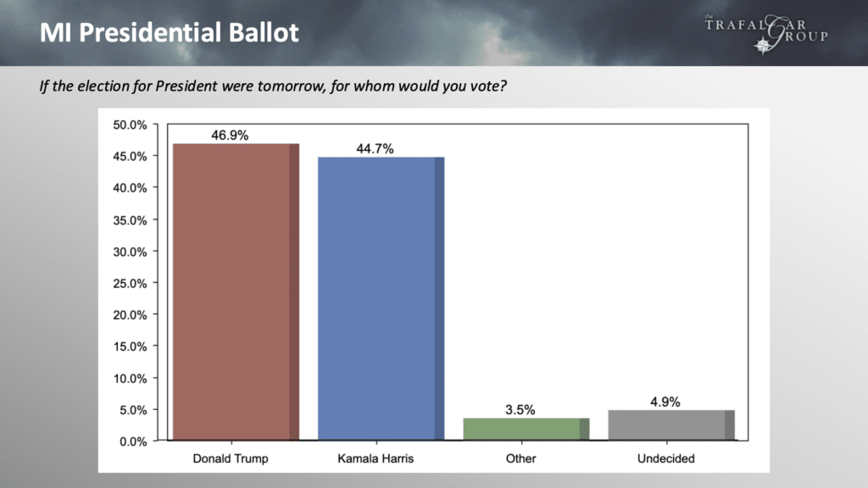Select the red Donald Trump bar
The width and height of the screenshot is (868, 488).
[x=235, y=292]
